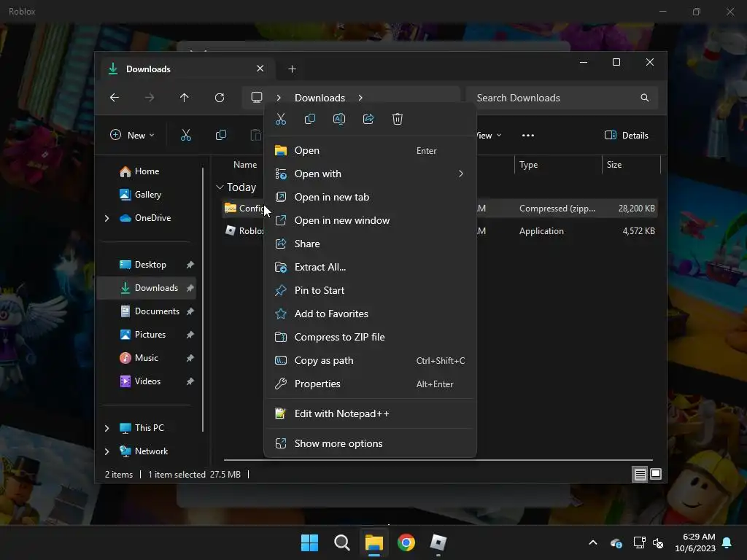Screen dimensions: 747x560
Task: Click the Share icon in context menu top row
Action: click(368, 119)
